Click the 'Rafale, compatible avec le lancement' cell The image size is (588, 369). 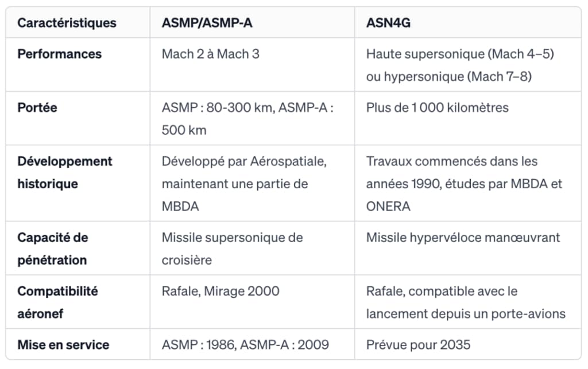466,302
